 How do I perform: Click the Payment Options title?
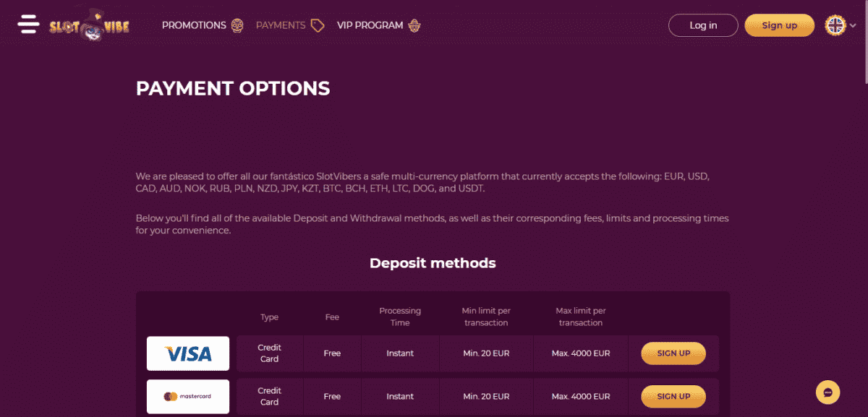coord(233,88)
